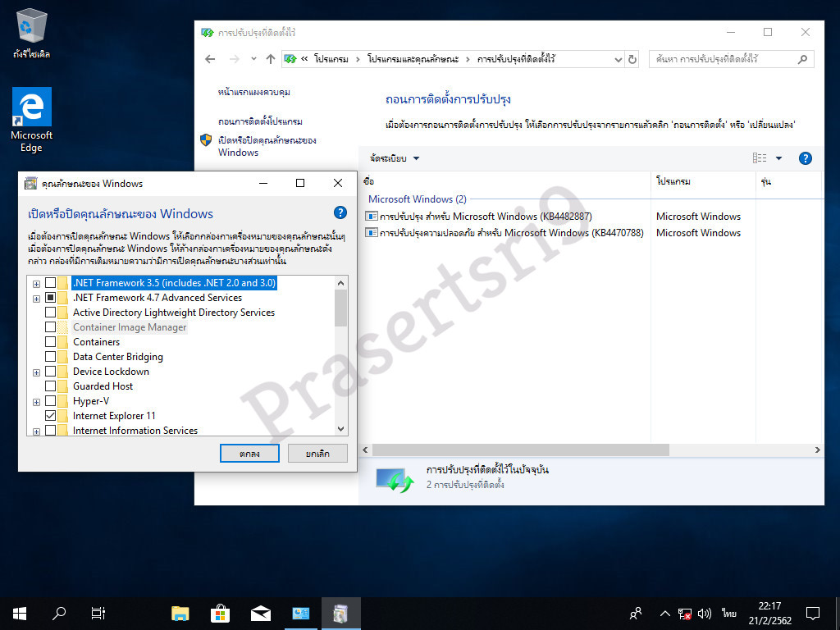Enable the Hyper-V checkbox

pos(50,400)
